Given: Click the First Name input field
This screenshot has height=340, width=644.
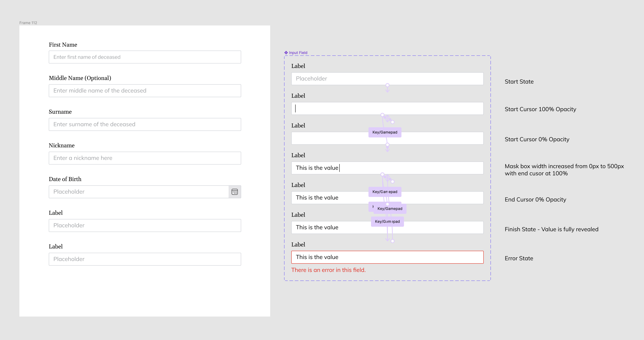Looking at the screenshot, I should pos(145,57).
